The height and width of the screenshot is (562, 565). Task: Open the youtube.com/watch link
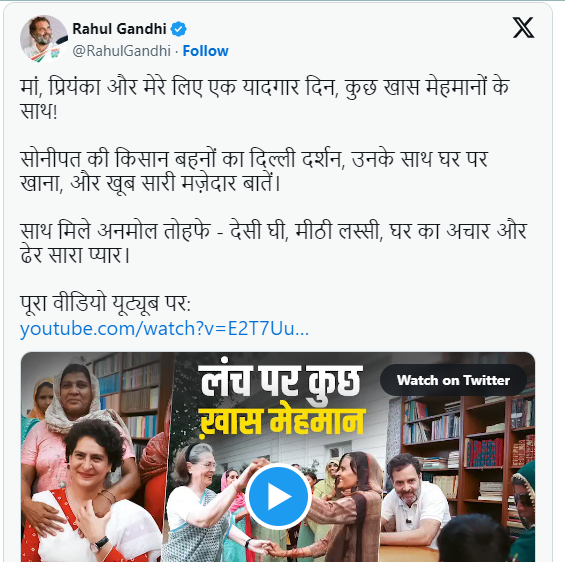point(164,329)
